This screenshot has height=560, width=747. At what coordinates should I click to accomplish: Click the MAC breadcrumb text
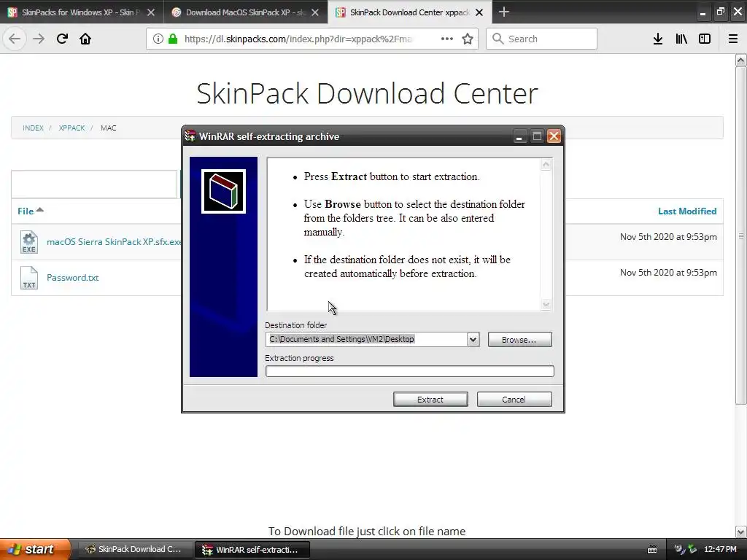[108, 128]
